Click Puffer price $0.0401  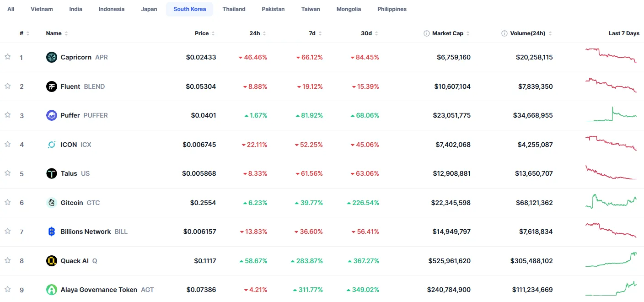(204, 115)
